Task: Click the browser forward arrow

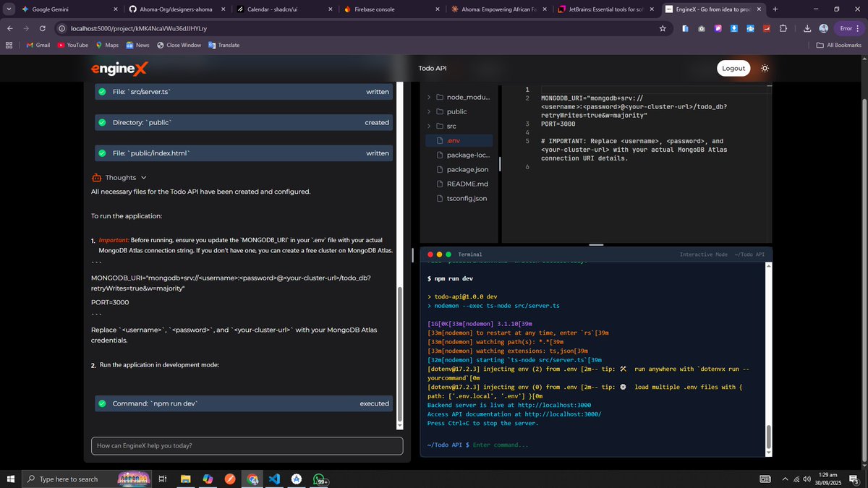Action: point(27,28)
